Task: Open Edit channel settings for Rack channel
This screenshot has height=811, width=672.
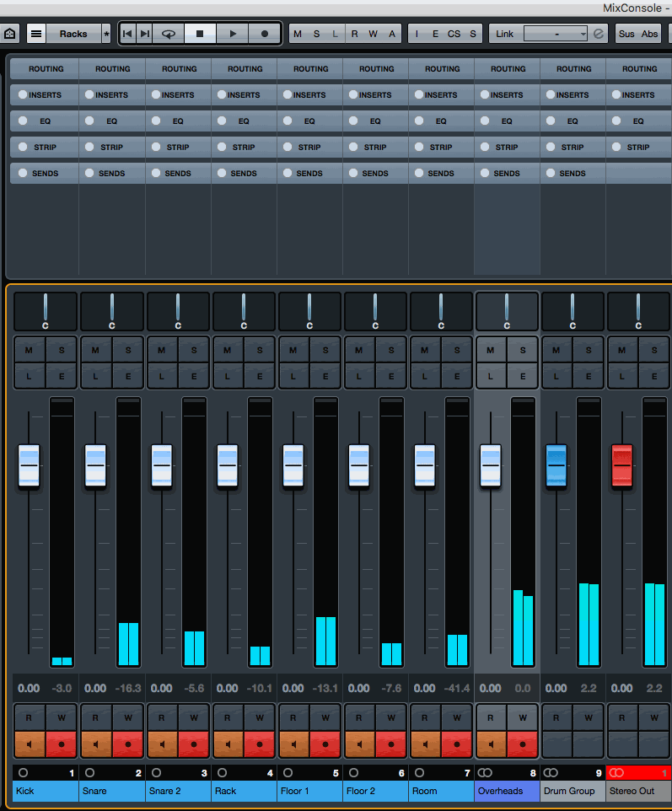Action: (260, 377)
